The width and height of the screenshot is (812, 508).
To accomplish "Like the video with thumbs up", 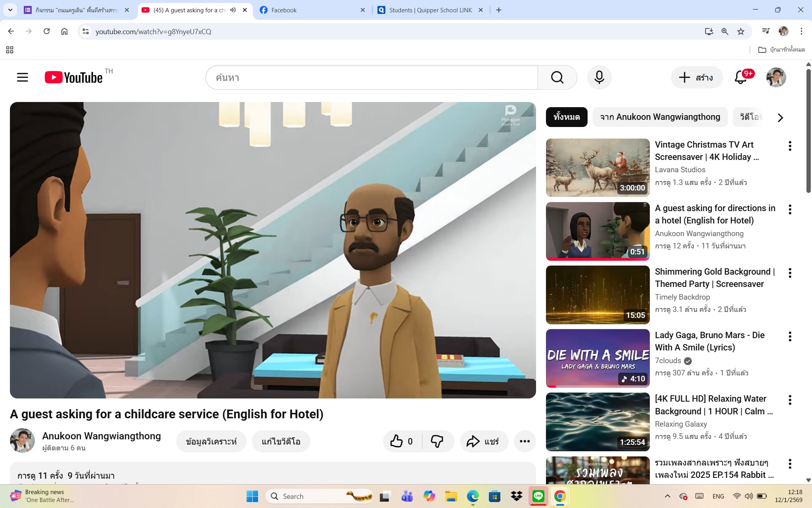I will (x=397, y=441).
